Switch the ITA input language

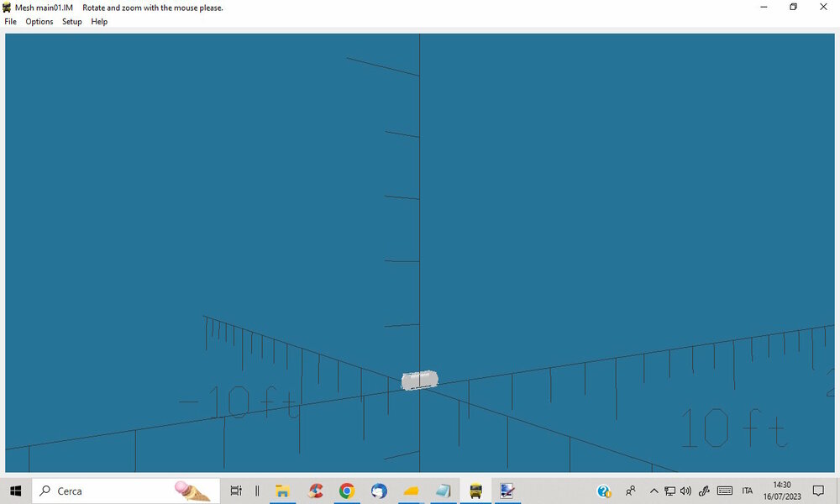coord(748,491)
